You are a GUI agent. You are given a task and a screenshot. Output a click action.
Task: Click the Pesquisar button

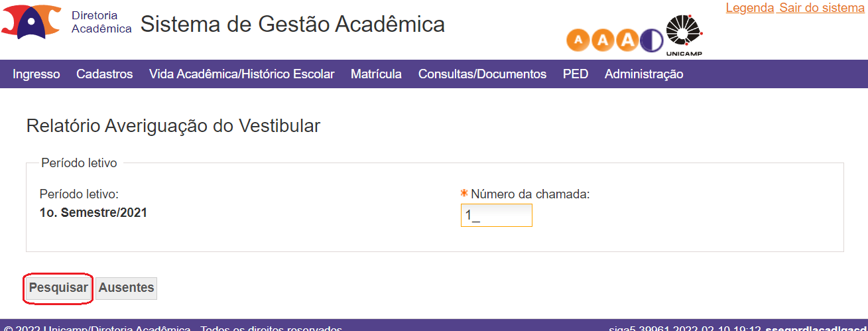point(58,288)
